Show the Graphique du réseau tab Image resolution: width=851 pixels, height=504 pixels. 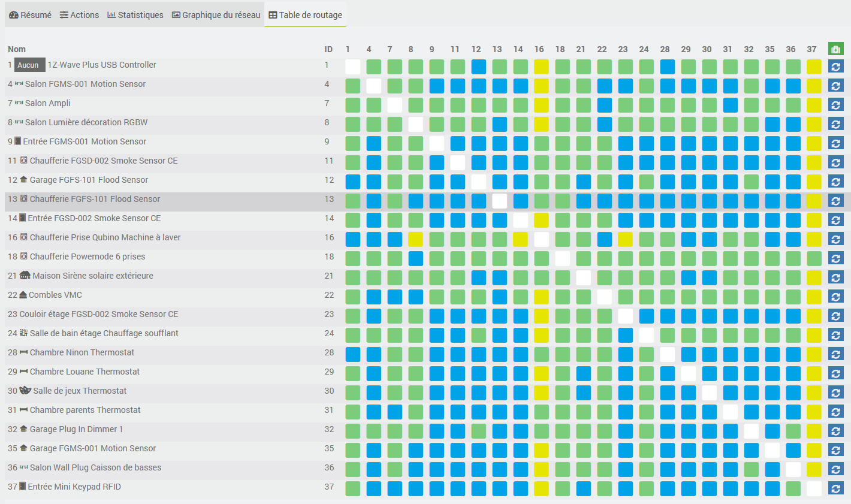216,15
